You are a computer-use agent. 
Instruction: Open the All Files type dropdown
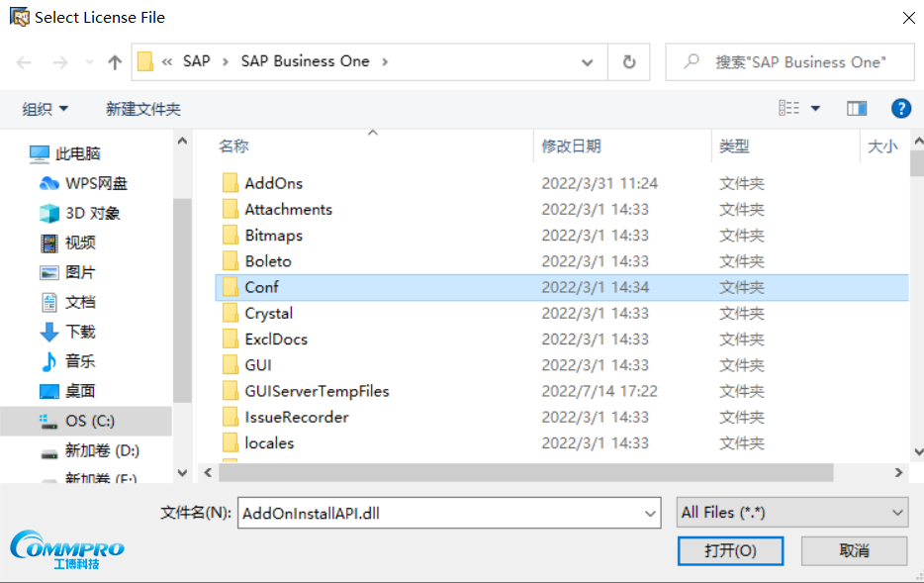pos(792,513)
